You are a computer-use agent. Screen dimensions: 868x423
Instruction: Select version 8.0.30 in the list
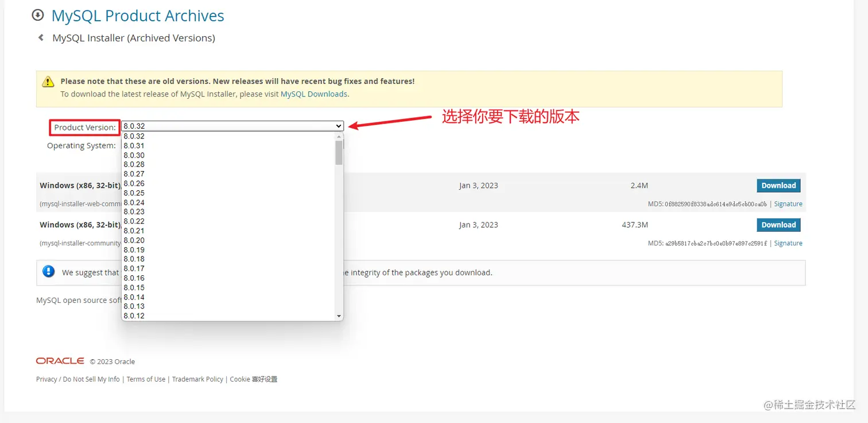click(x=228, y=155)
